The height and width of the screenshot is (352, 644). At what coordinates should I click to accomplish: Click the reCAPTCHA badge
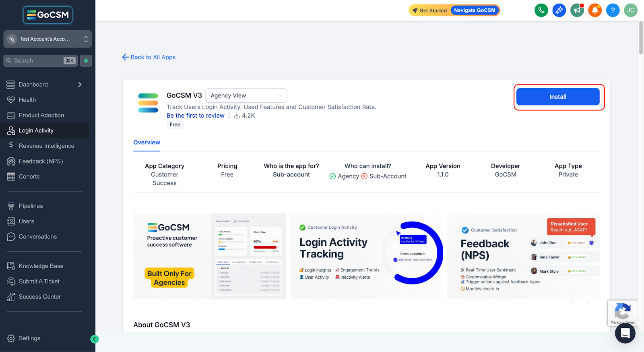(623, 313)
